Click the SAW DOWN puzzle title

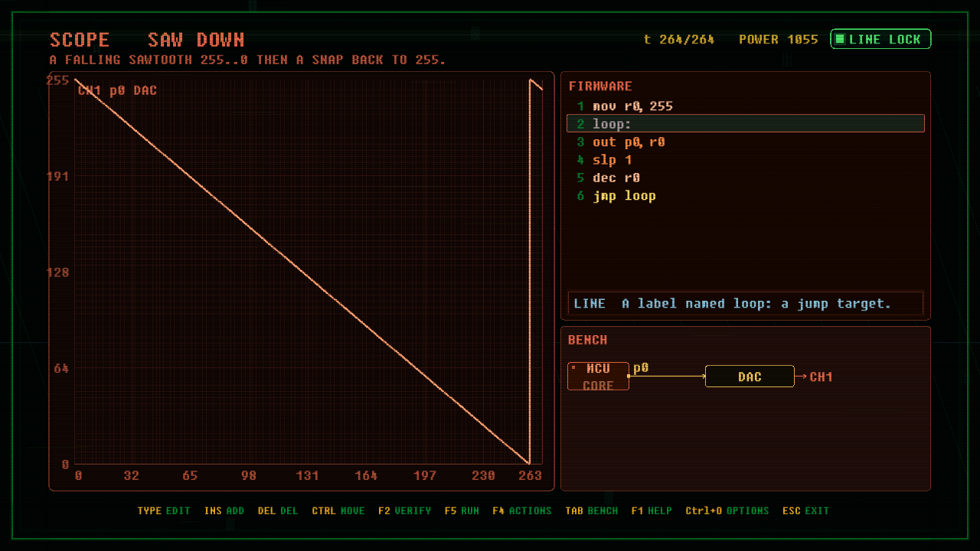pyautogui.click(x=196, y=40)
